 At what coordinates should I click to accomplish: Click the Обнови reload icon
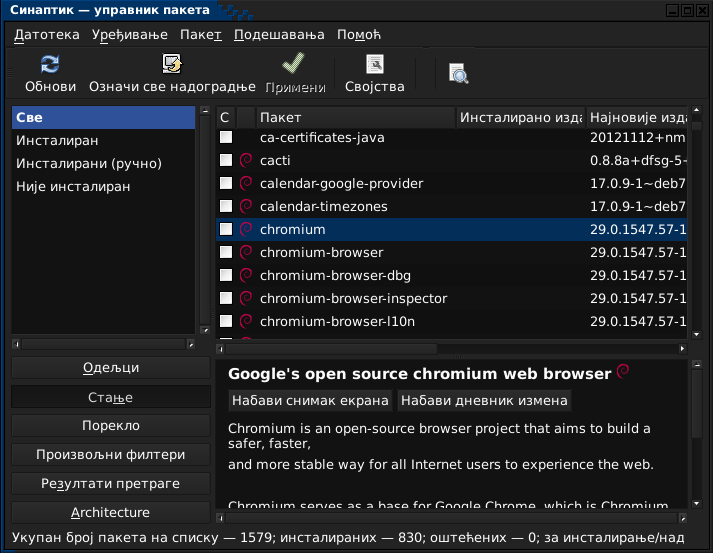50,66
